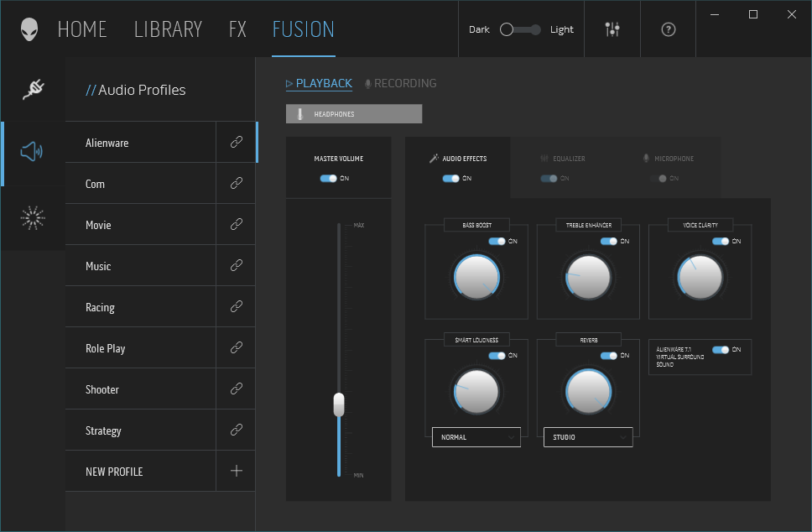Image resolution: width=812 pixels, height=532 pixels.
Task: Open the Reverb Studio dropdown
Action: pyautogui.click(x=588, y=437)
